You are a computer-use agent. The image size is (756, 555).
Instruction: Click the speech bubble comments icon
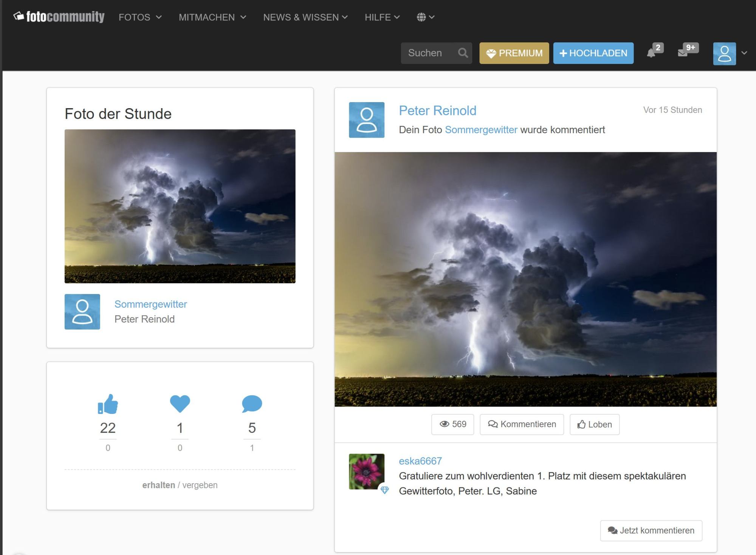pos(252,404)
